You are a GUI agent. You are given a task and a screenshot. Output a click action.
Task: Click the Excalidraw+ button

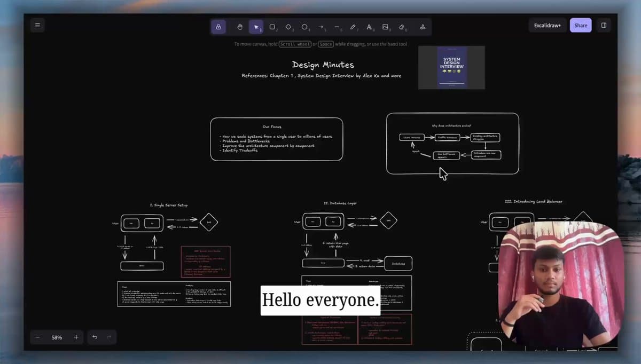tap(548, 25)
